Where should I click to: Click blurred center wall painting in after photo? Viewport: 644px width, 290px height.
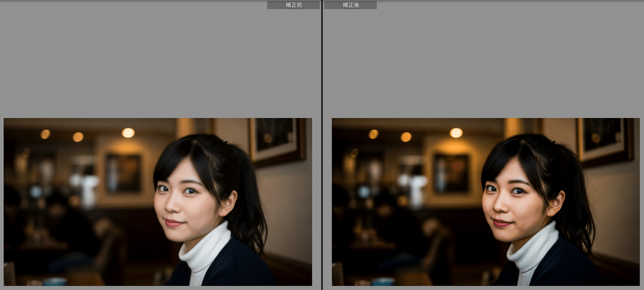(451, 173)
